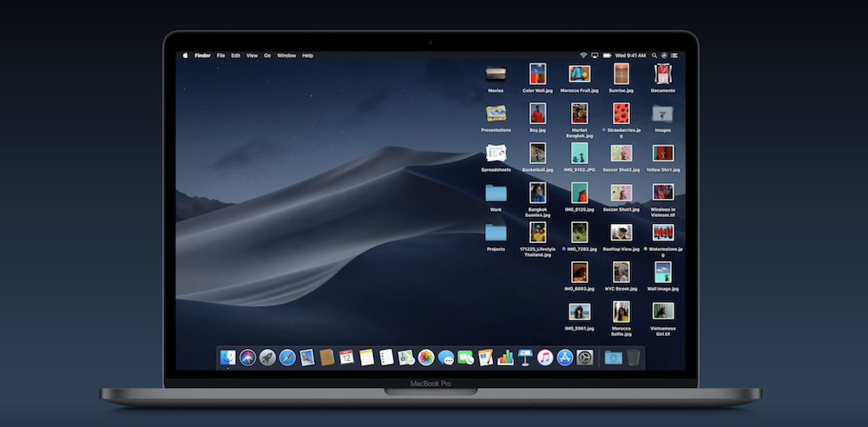Open the Photos app in Dock
The width and height of the screenshot is (868, 427).
[x=426, y=358]
